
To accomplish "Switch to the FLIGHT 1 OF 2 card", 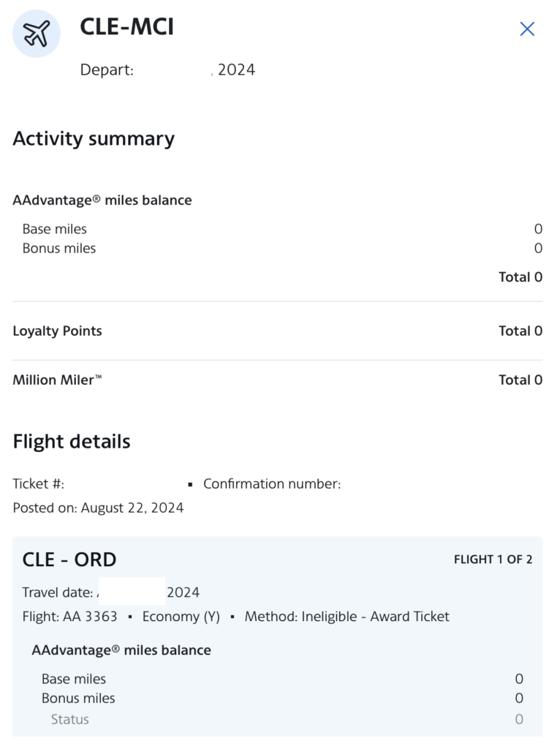I will [x=493, y=560].
